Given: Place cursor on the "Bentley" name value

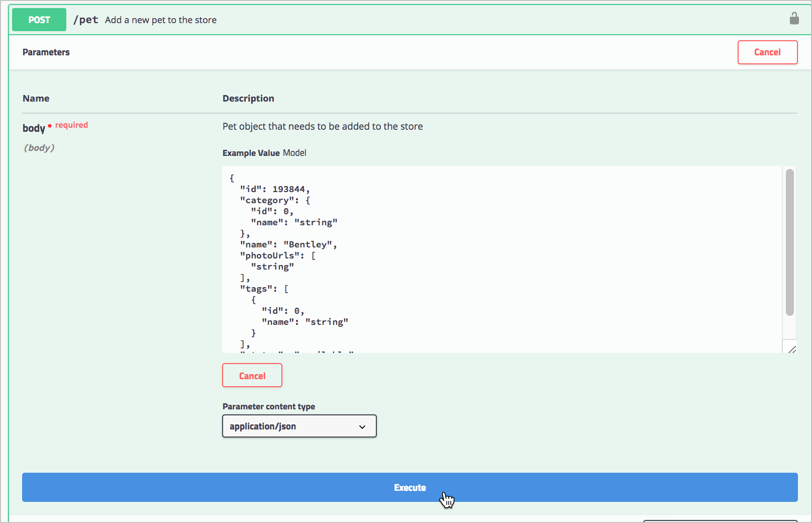Looking at the screenshot, I should [308, 244].
